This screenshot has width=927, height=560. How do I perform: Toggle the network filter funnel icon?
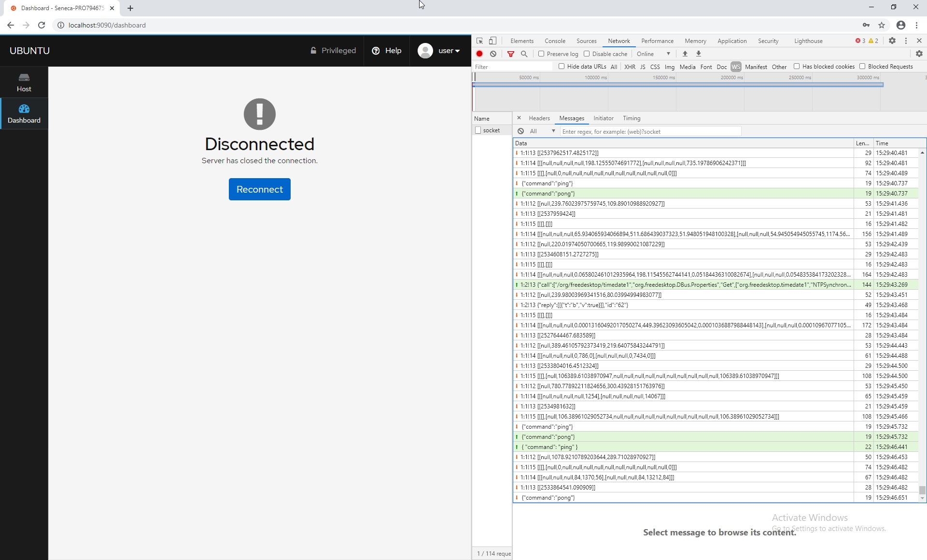(510, 54)
